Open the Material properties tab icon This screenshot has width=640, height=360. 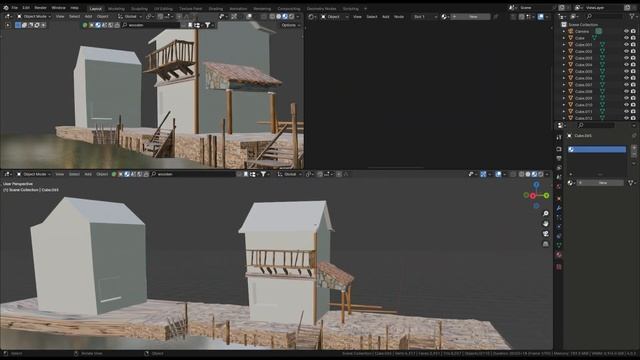[x=559, y=255]
